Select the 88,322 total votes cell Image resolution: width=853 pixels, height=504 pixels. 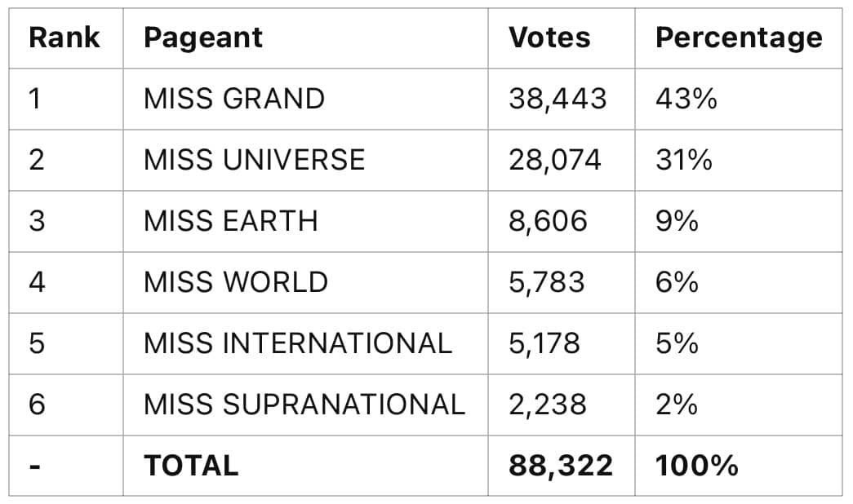click(560, 466)
